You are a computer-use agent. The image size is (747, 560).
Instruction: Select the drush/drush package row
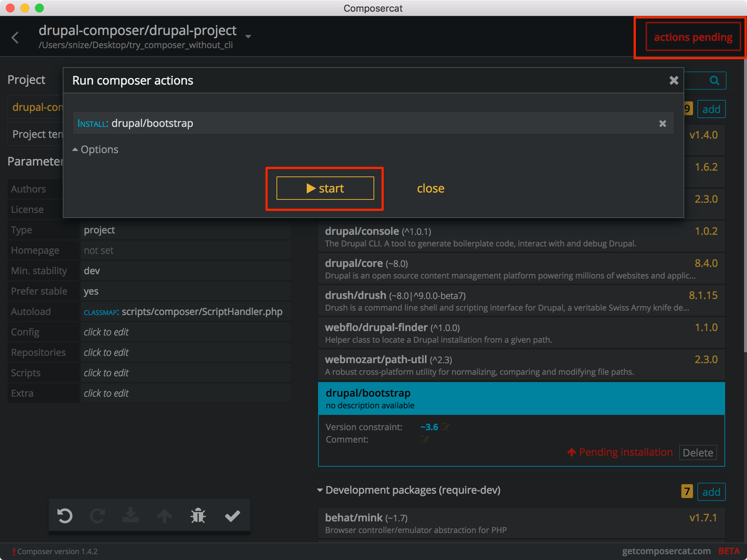coord(521,301)
